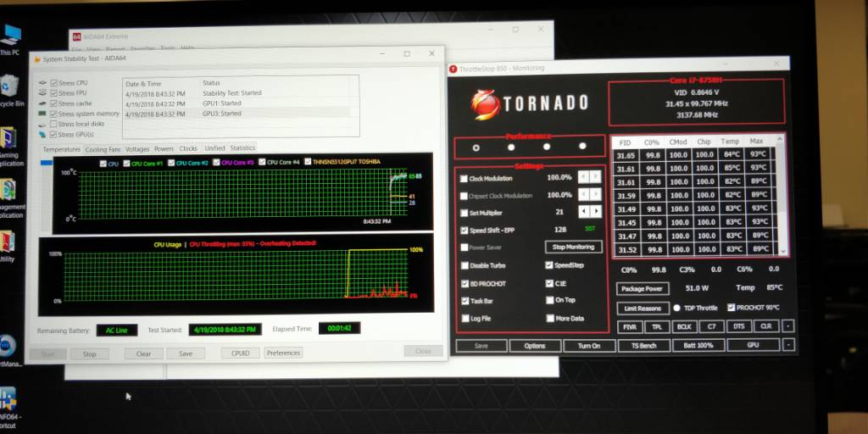Screen dimensions: 868x434
Task: Enable Log File checkbox
Action: click(x=464, y=319)
